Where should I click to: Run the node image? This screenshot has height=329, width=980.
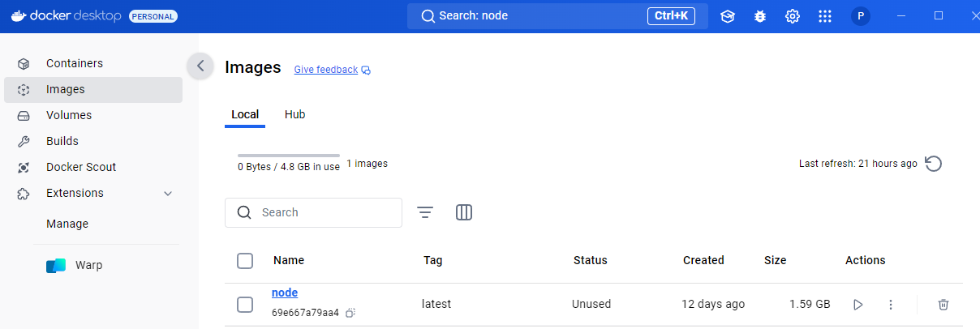point(857,305)
